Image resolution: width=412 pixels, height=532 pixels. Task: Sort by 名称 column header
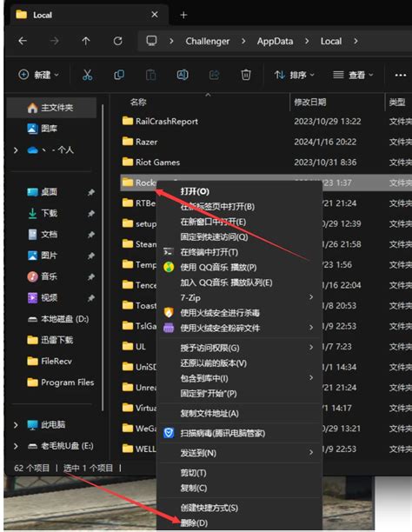coord(138,102)
